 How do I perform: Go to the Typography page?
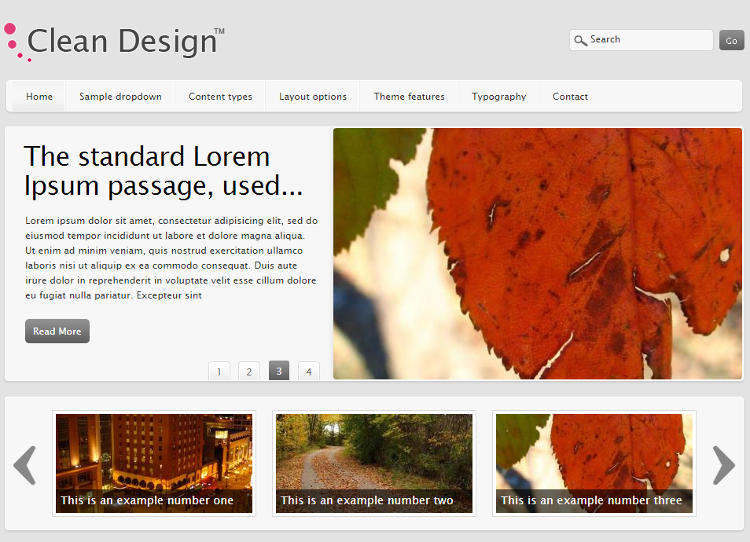click(499, 97)
